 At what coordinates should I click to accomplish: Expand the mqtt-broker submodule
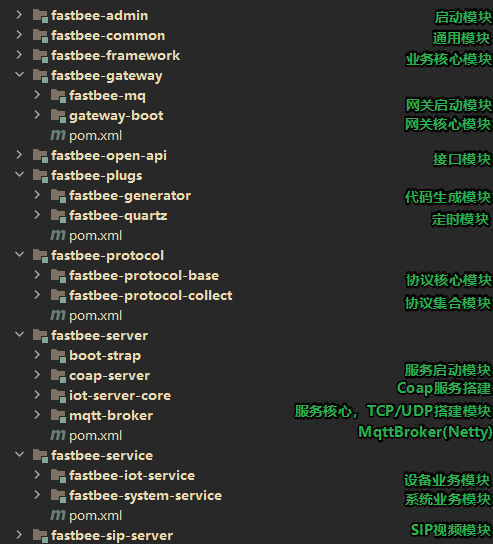click(37, 415)
